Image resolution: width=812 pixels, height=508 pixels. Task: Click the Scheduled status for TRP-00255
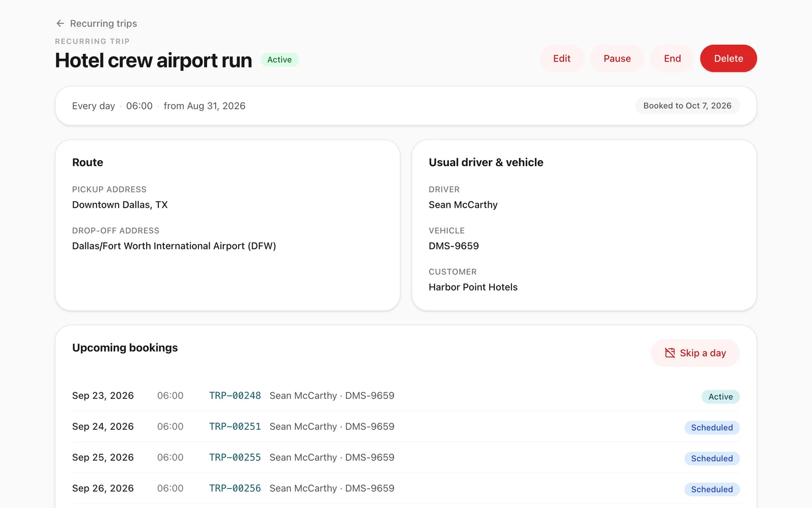(x=712, y=459)
